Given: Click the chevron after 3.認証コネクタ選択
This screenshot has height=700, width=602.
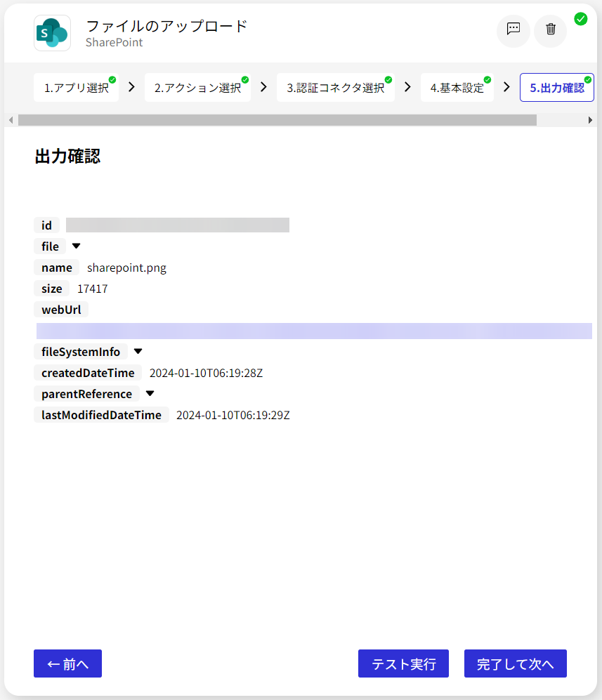Looking at the screenshot, I should (x=407, y=86).
